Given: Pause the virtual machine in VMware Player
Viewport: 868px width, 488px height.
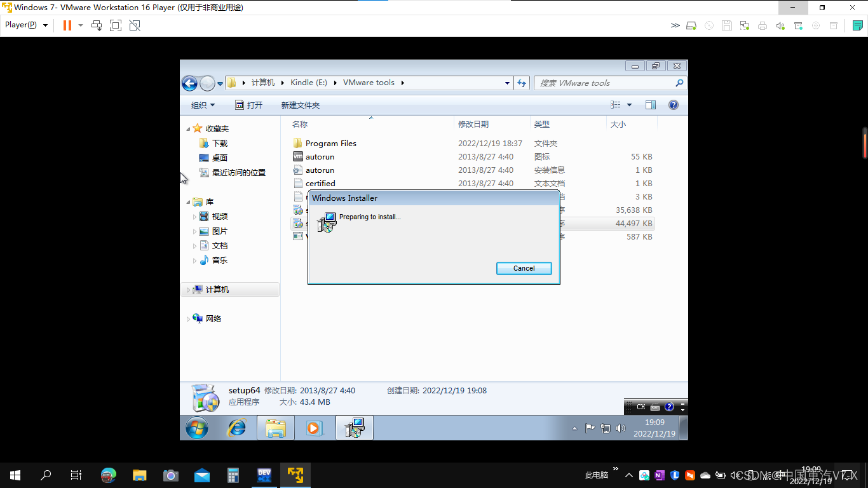Looking at the screenshot, I should click(67, 25).
